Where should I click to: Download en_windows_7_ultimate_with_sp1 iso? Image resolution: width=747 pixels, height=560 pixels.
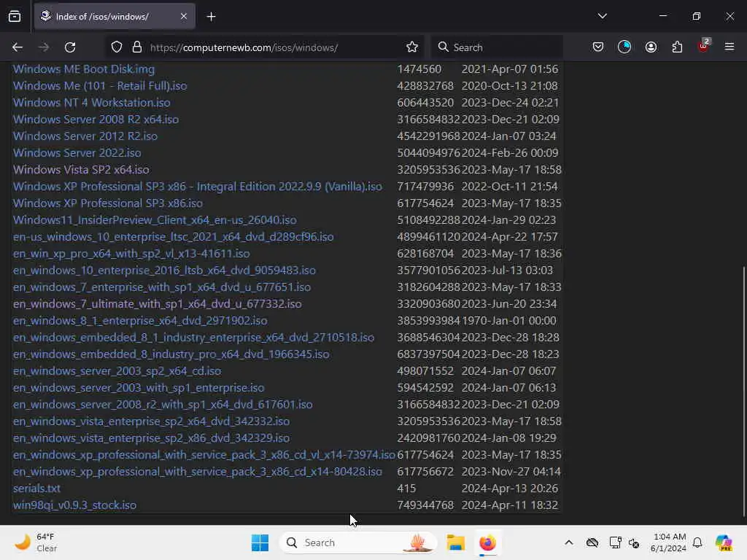[x=158, y=304]
